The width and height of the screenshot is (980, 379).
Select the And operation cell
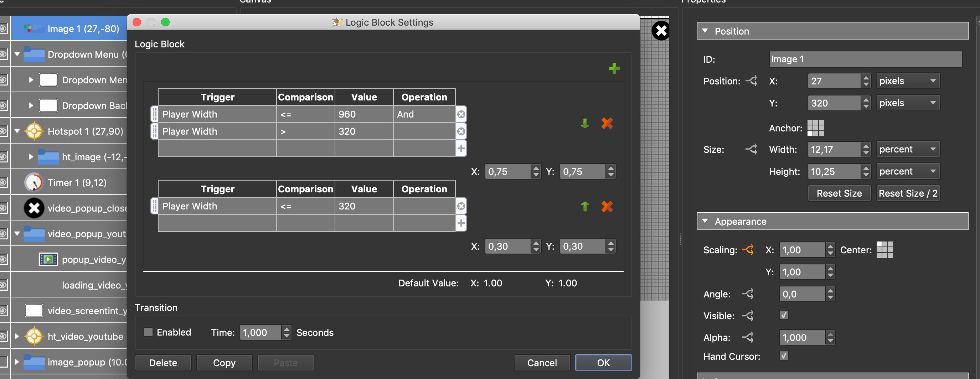[x=424, y=114]
